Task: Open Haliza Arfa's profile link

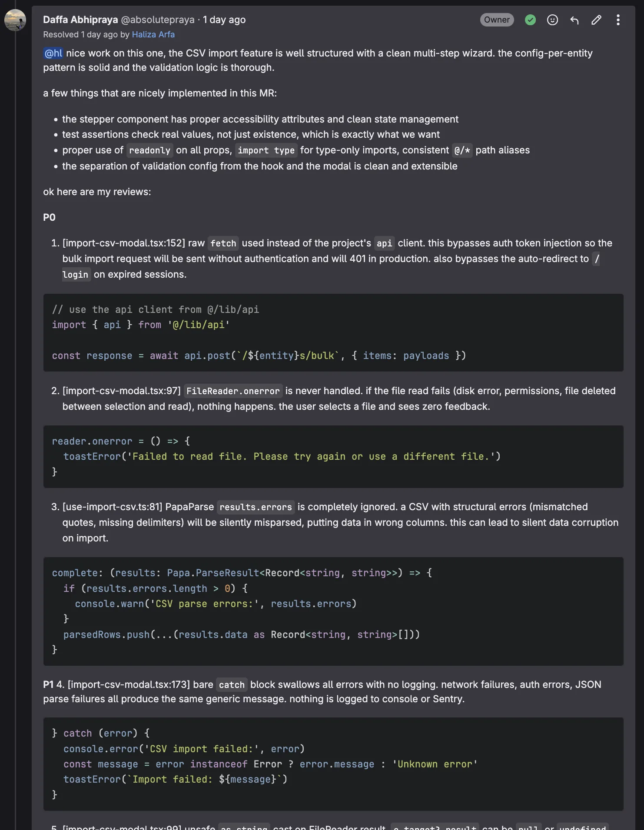Action: (x=153, y=35)
